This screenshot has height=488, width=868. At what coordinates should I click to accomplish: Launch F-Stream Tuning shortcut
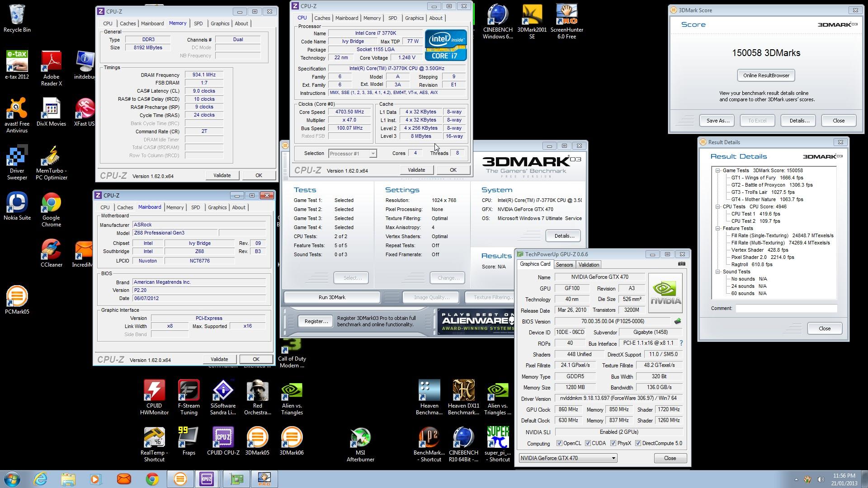(189, 397)
